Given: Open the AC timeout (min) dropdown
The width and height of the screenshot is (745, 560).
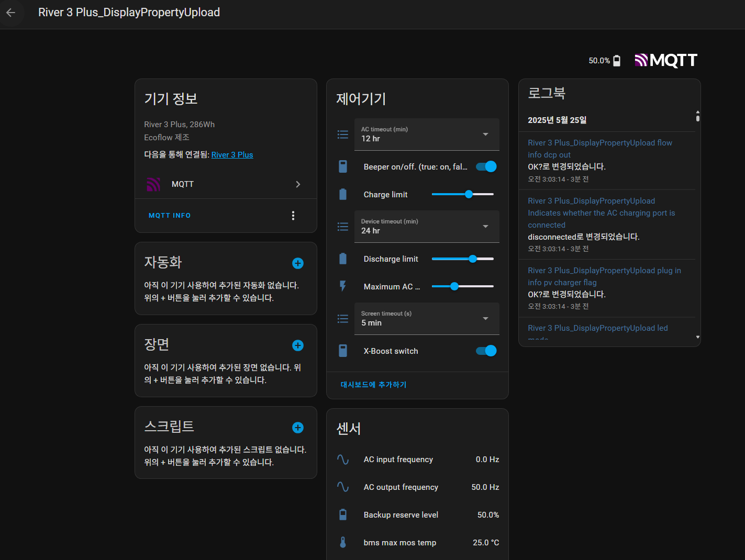Looking at the screenshot, I should 427,135.
